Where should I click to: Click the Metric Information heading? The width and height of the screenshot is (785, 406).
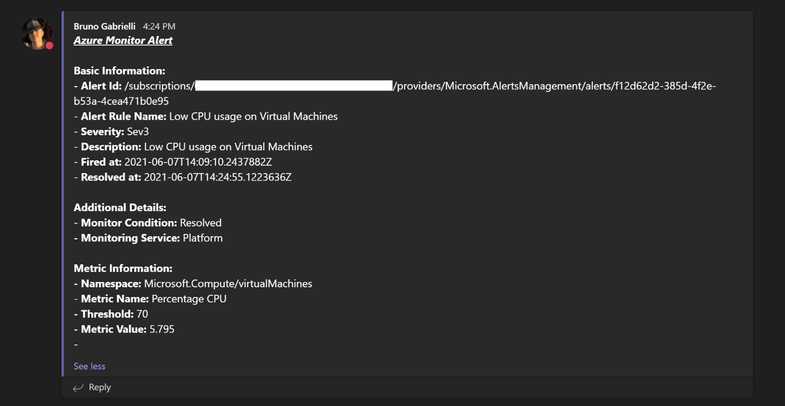coord(123,268)
